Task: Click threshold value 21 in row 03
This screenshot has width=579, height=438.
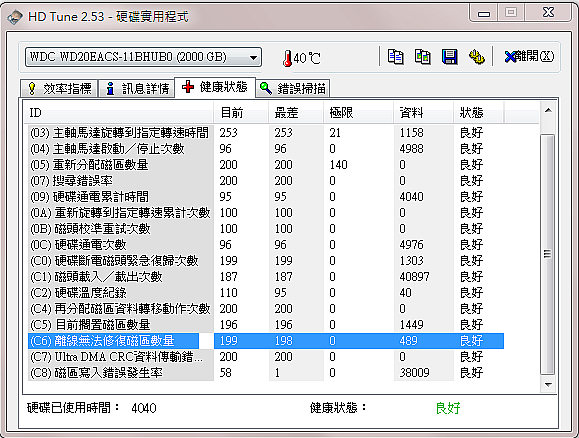Action: pos(335,133)
